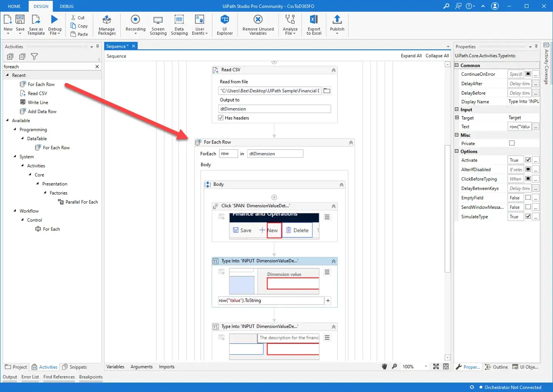Click the Save icon in ribbon
Image resolution: width=553 pixels, height=392 pixels.
(x=20, y=19)
